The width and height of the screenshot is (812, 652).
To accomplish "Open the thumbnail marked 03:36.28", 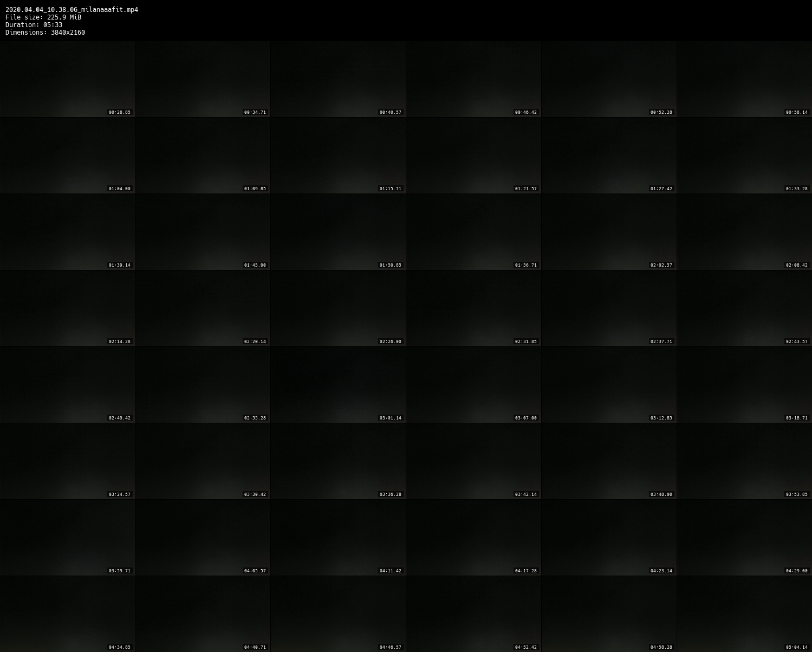I will pyautogui.click(x=338, y=461).
